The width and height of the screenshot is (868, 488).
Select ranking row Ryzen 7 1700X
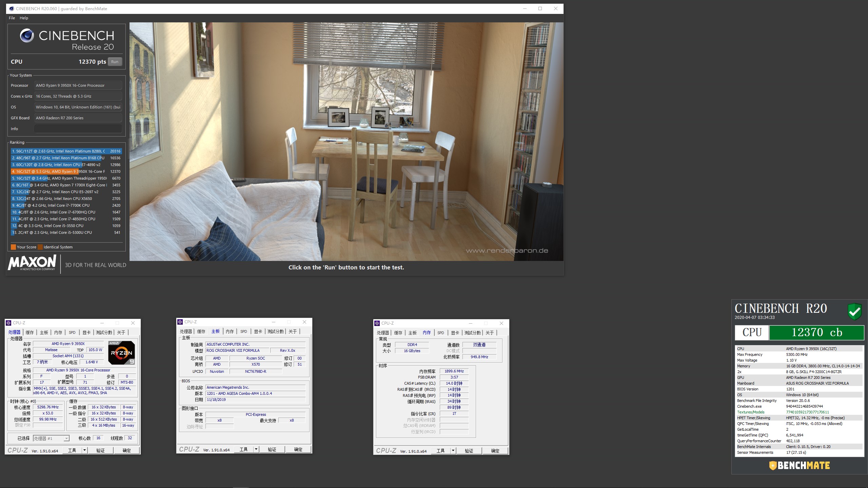click(66, 185)
